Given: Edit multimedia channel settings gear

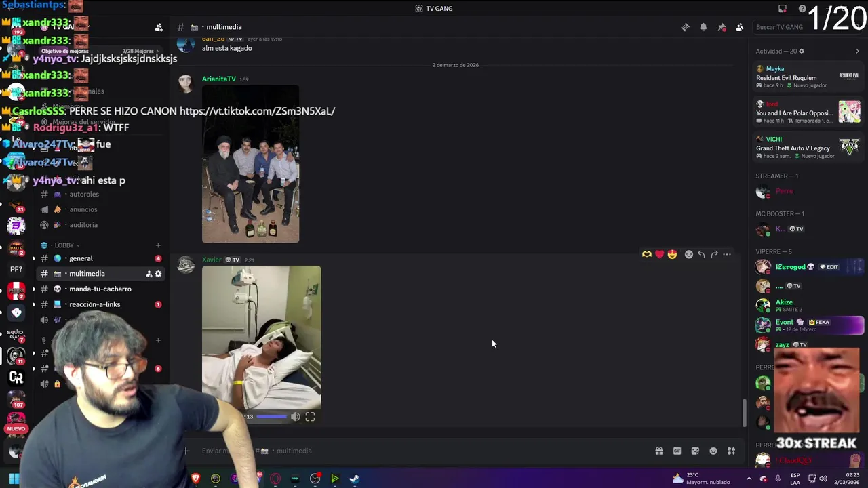Looking at the screenshot, I should (x=158, y=274).
